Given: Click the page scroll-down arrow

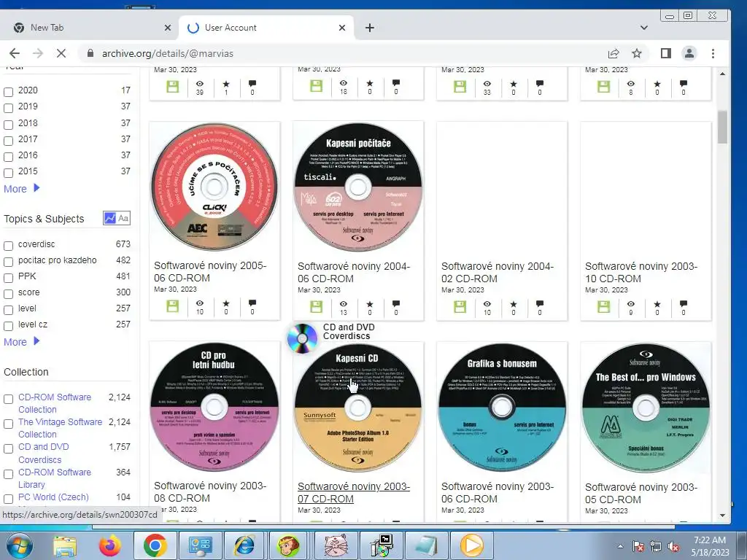Looking at the screenshot, I should pyautogui.click(x=723, y=516).
